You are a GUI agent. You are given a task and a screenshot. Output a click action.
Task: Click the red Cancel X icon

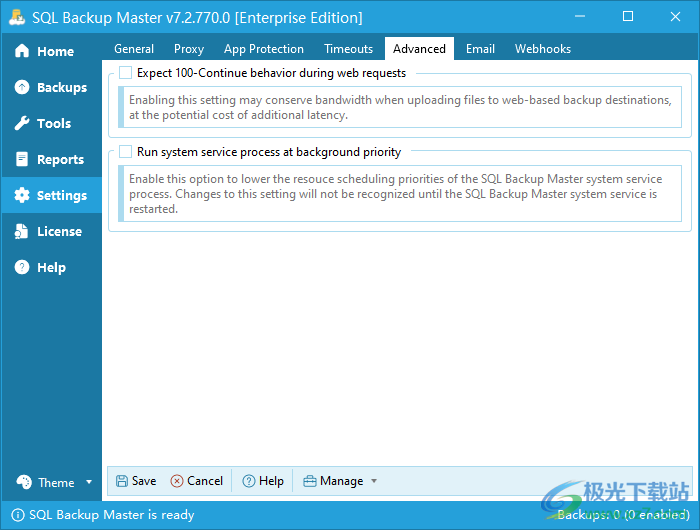click(x=177, y=481)
